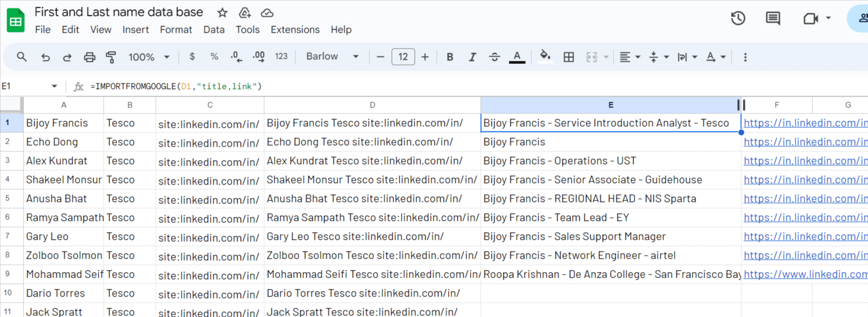Star this spreadsheet
The height and width of the screenshot is (317, 868).
tap(222, 13)
